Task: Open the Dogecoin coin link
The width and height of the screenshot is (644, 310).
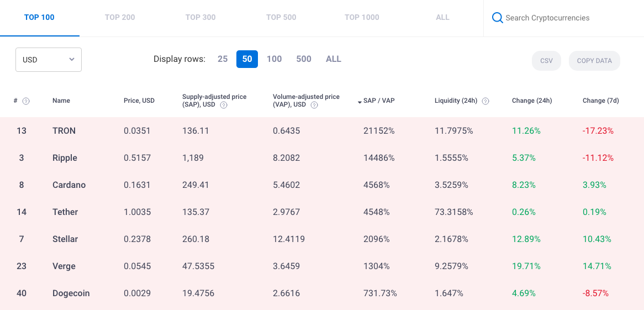Action: coord(71,293)
